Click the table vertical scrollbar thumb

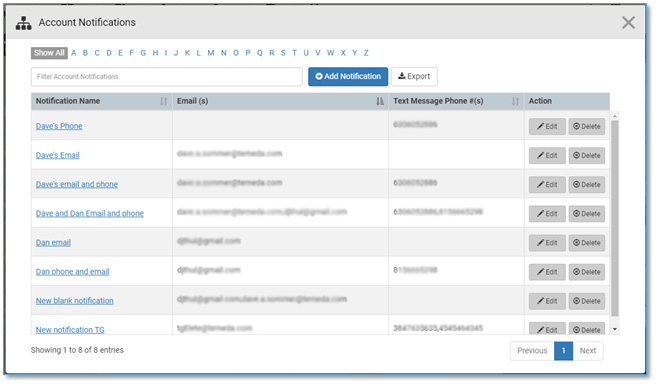coord(615,218)
